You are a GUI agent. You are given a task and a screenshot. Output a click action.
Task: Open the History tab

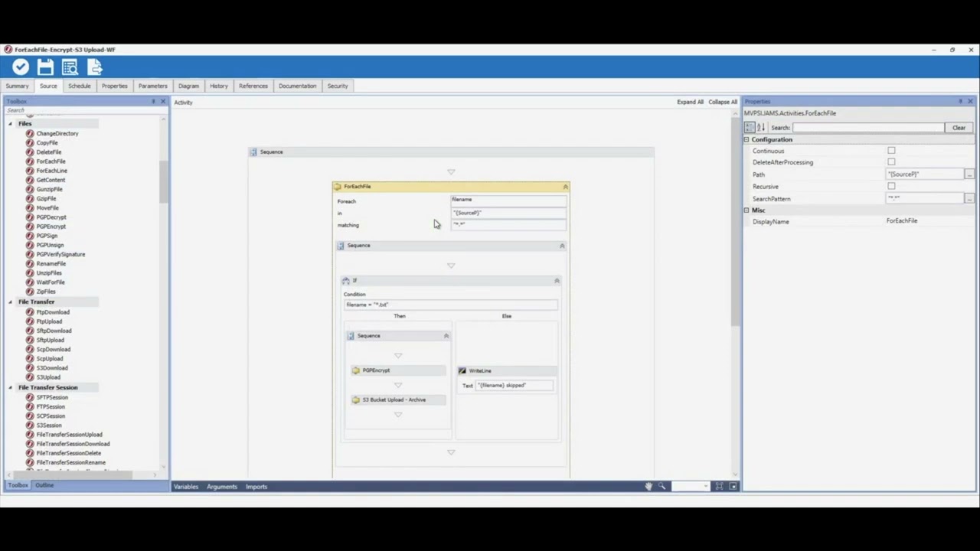219,86
